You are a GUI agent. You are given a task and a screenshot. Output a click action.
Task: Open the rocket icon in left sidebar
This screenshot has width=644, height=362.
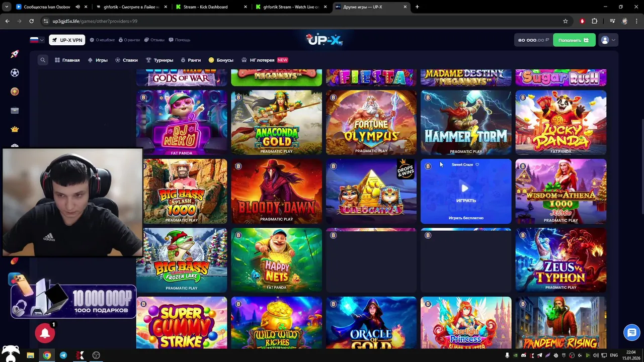(15, 54)
